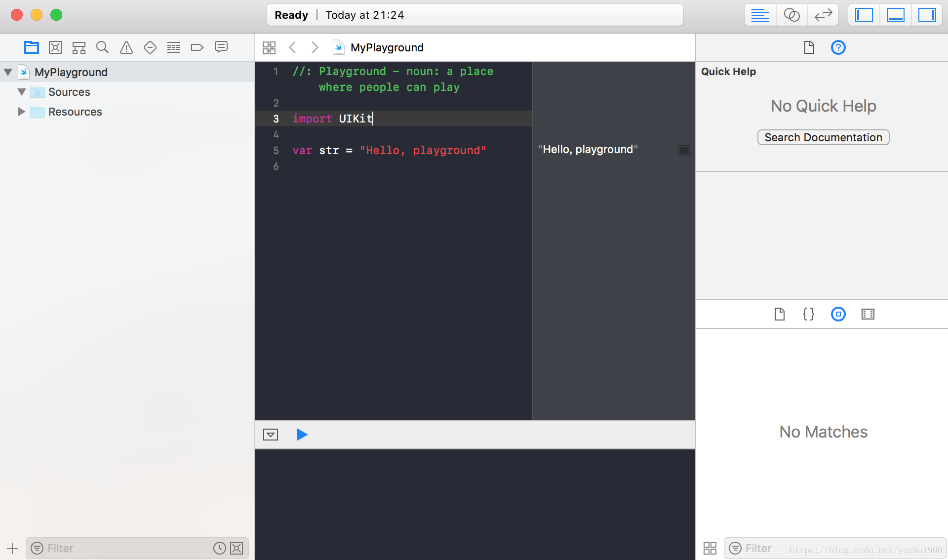Screen dimensions: 948x560
Task: Click the Playground comment on line 1
Action: pyautogui.click(x=393, y=79)
